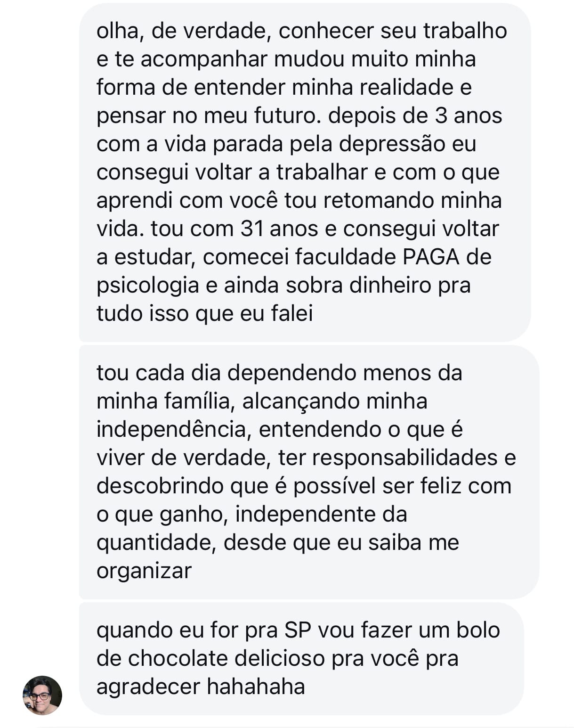This screenshot has width=574, height=728.
Task: Tap the word "depressão" in first message
Action: (393, 144)
